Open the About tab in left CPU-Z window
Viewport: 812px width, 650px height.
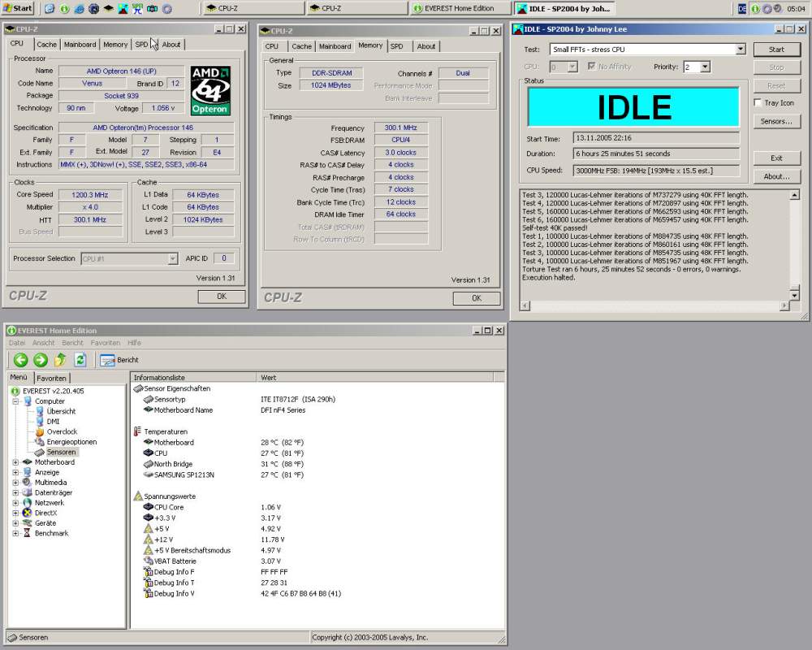tap(171, 45)
